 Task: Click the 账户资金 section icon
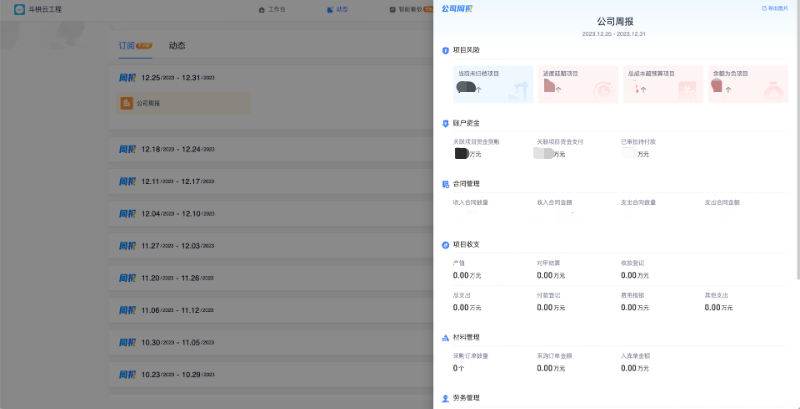pyautogui.click(x=445, y=123)
